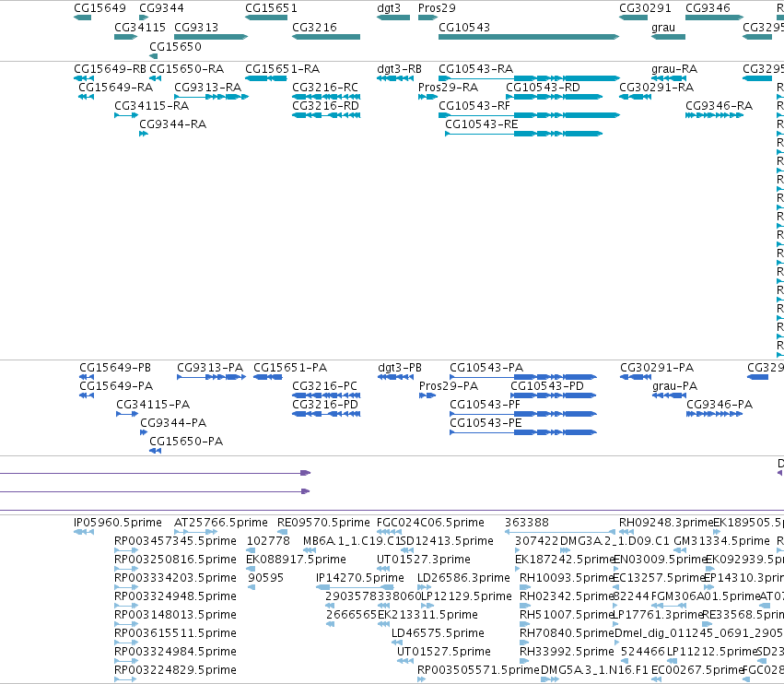The width and height of the screenshot is (784, 684).
Task: Select protein CG9344-PA label
Action: point(173,423)
